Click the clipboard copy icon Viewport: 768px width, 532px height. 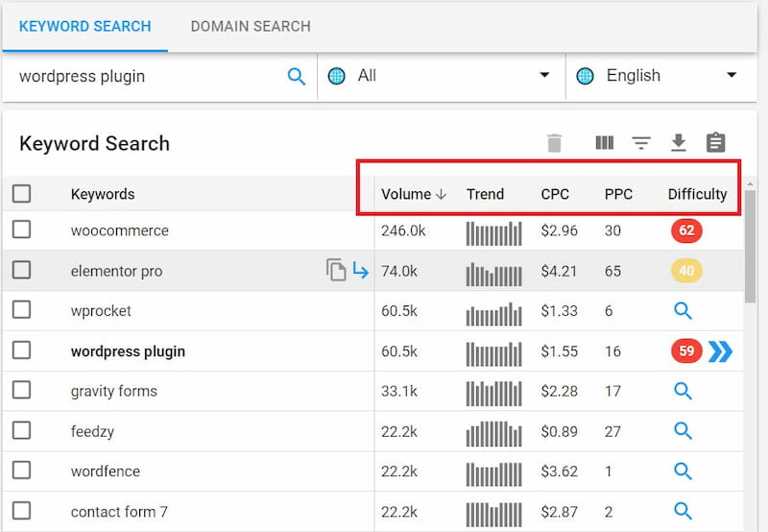coord(715,142)
